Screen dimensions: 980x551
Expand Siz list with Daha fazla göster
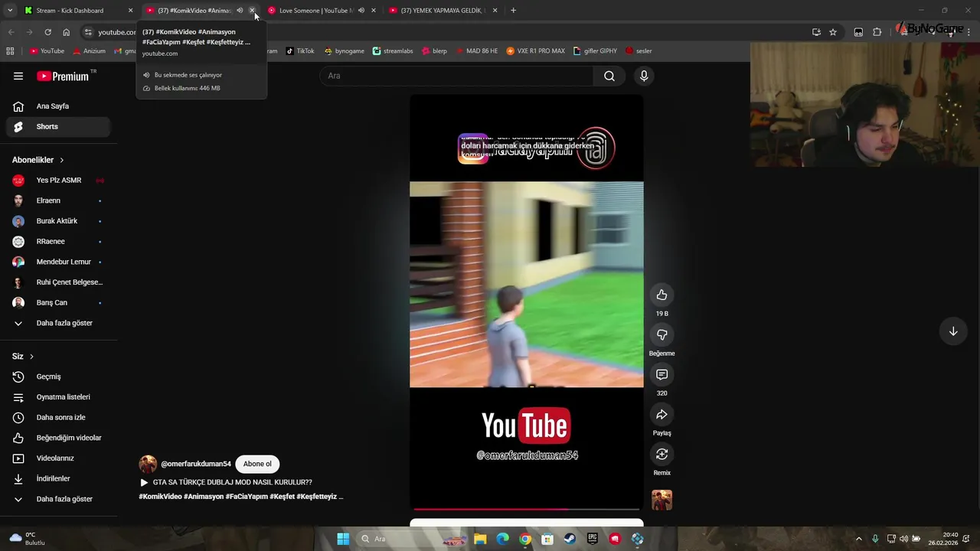58,499
